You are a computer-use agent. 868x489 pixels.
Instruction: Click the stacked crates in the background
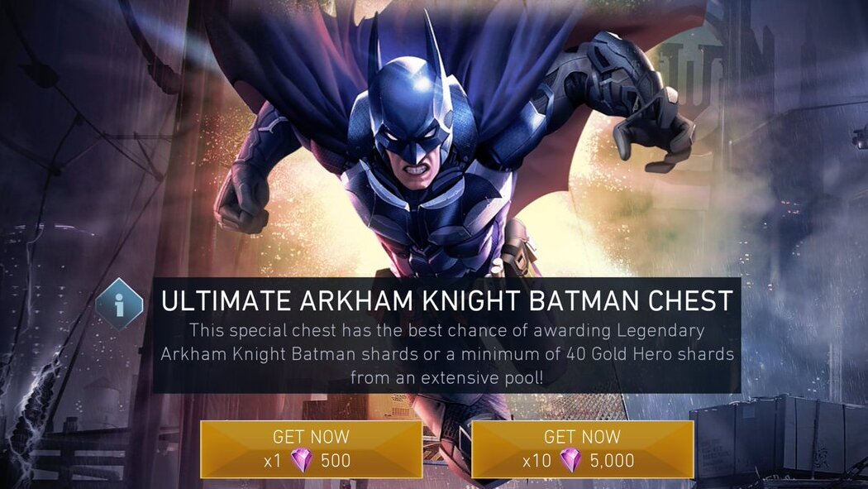pos(778,438)
